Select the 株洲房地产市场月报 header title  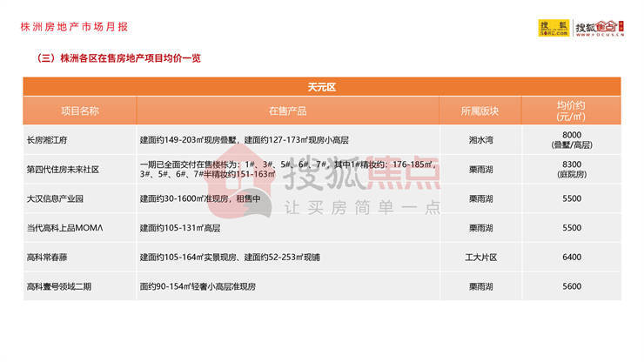tap(74, 27)
